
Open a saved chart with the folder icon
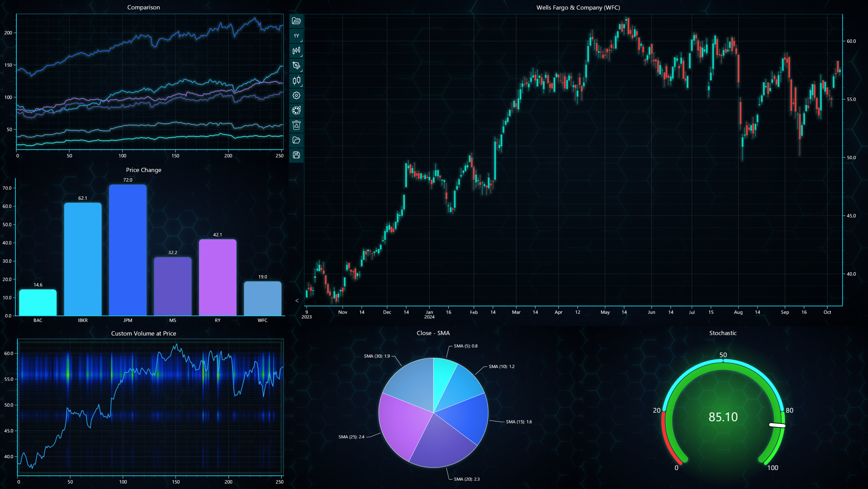296,140
